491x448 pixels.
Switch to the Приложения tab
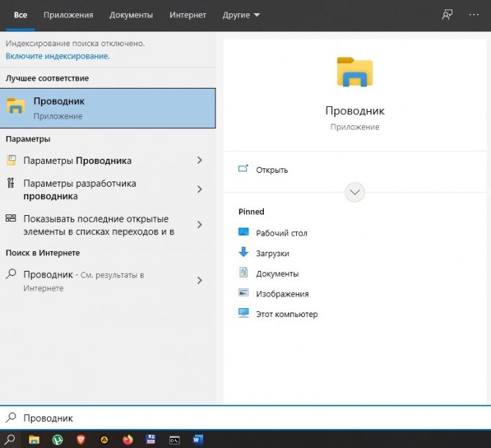[x=68, y=15]
